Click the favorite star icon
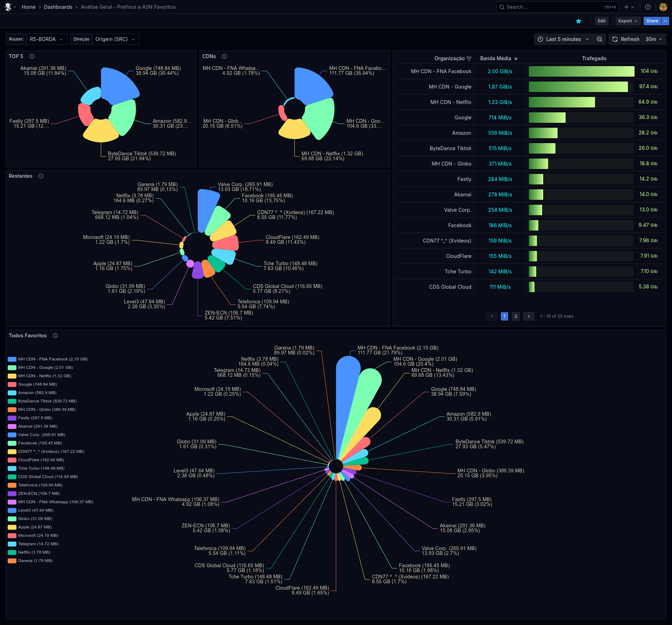The width and height of the screenshot is (672, 625). [x=579, y=21]
